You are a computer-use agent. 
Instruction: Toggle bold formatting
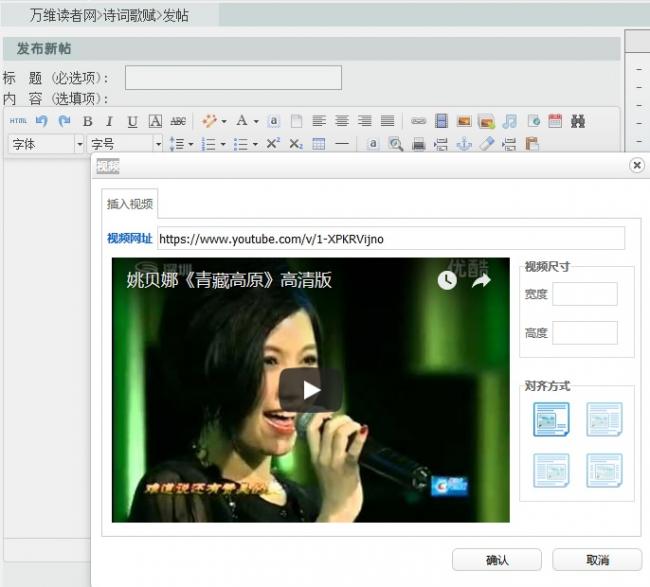point(87,121)
